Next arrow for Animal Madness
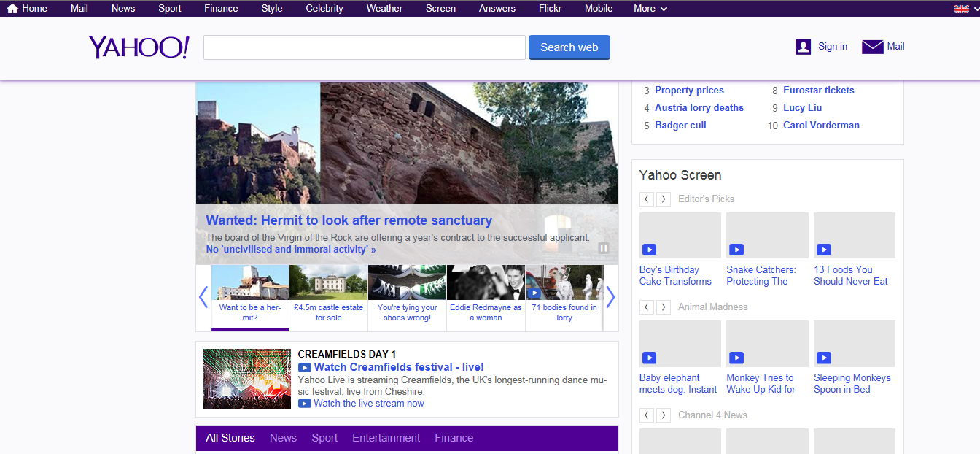This screenshot has width=980, height=454. (x=664, y=307)
